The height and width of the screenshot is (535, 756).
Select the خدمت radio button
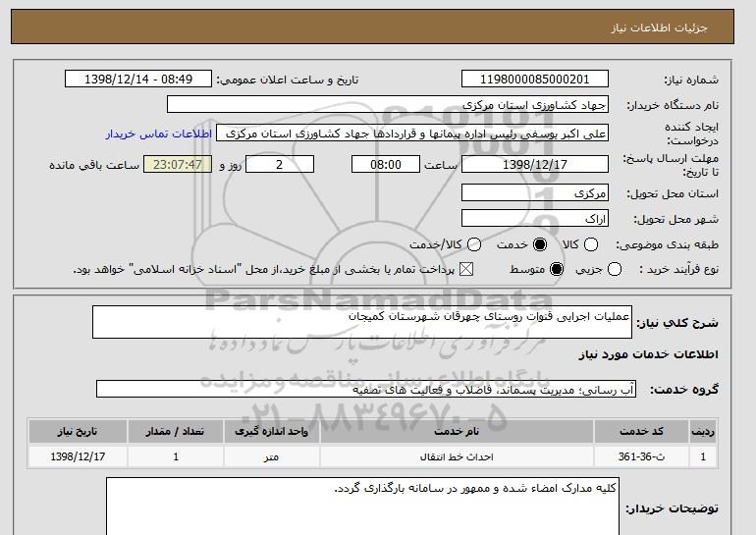(540, 244)
